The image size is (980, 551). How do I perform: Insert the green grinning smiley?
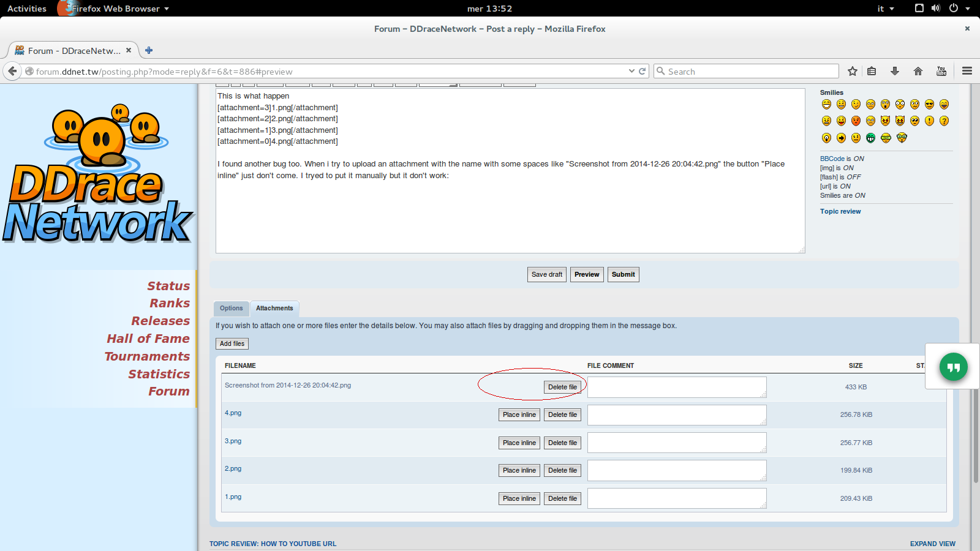[870, 138]
